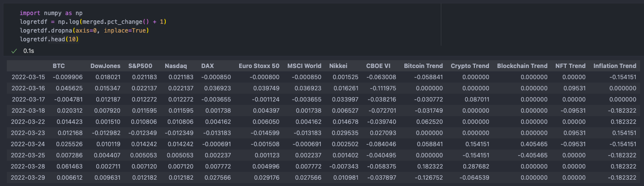This screenshot has width=644, height=186.
Task: Click the logretdf.head(10) code line
Action: pyautogui.click(x=49, y=39)
